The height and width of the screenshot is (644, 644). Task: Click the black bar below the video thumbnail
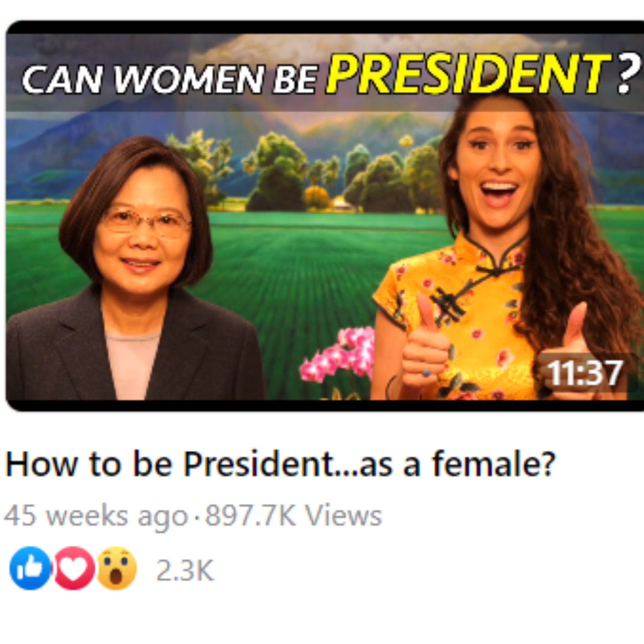[x=325, y=406]
